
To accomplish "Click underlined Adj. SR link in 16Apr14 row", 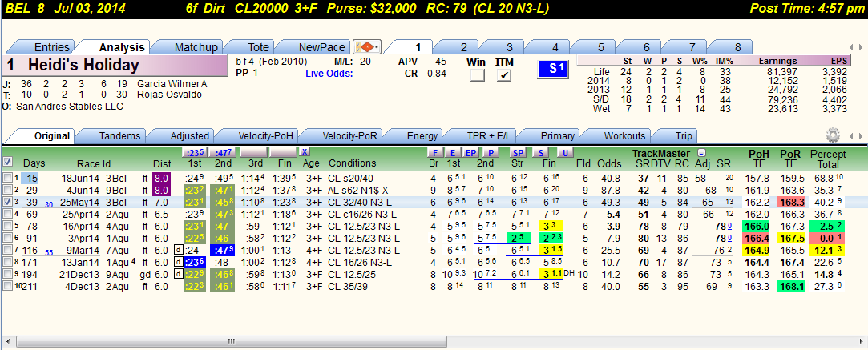I will coord(729,227).
